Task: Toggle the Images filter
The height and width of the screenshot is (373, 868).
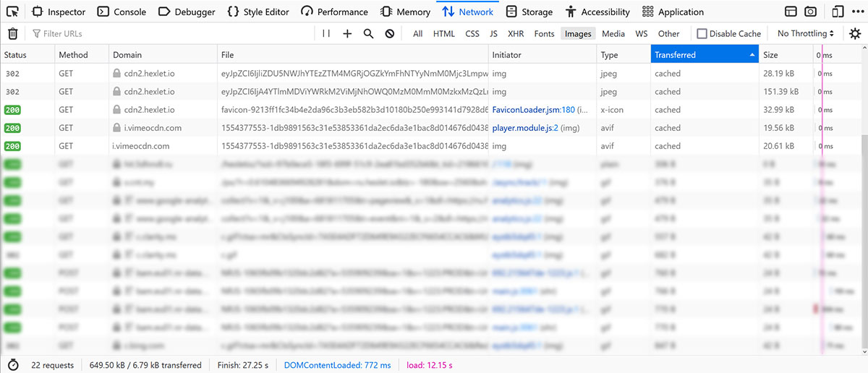Action: click(578, 33)
